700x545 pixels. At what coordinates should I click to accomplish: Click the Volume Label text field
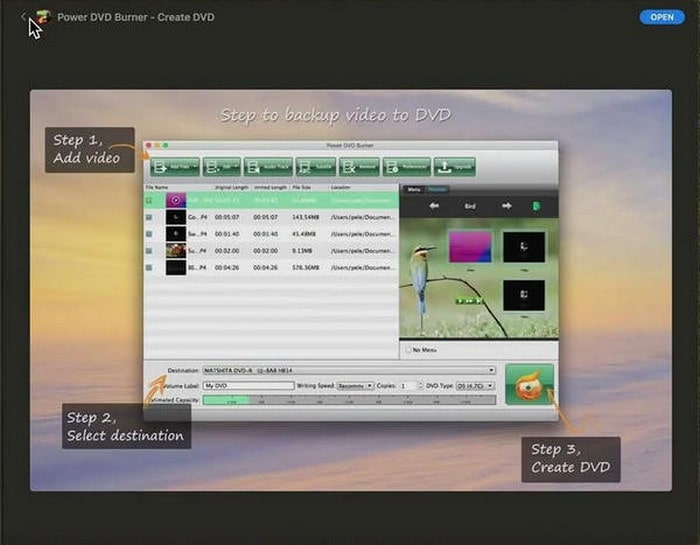[248, 385]
